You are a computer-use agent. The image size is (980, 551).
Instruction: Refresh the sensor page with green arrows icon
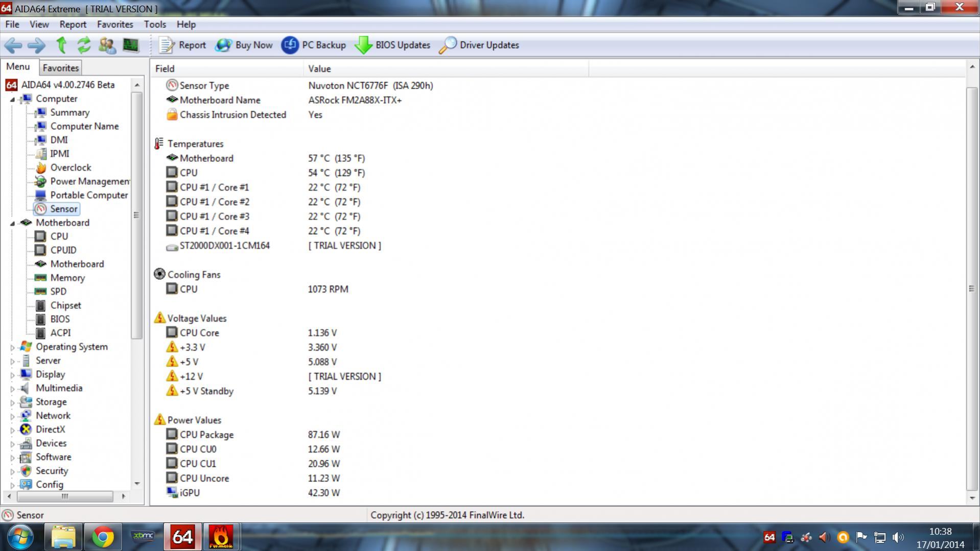pos(84,45)
